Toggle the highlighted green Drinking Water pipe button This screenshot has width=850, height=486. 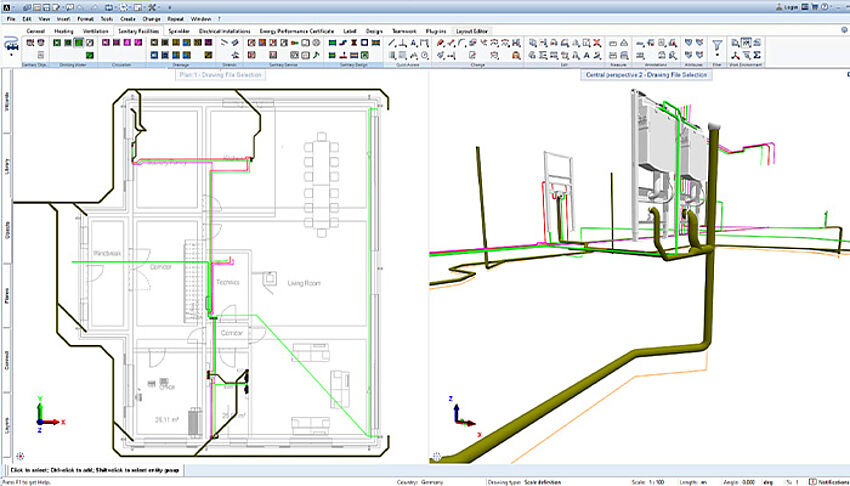click(79, 43)
